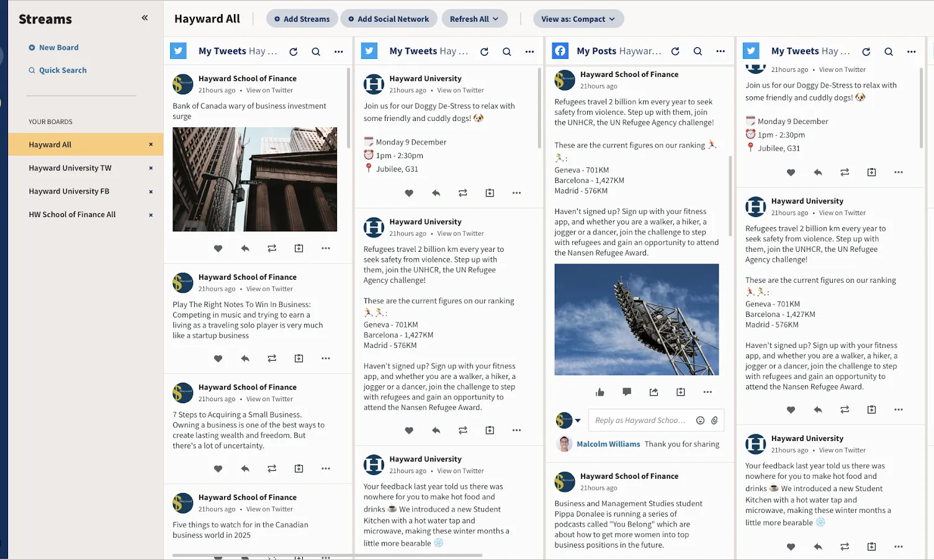Open more options for the My Posts stream

click(x=720, y=51)
